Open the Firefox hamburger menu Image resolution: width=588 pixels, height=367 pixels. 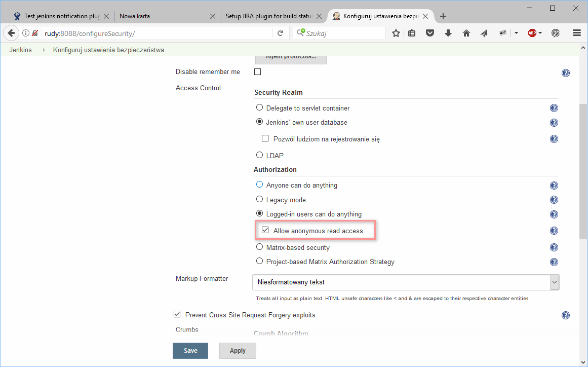pos(576,33)
